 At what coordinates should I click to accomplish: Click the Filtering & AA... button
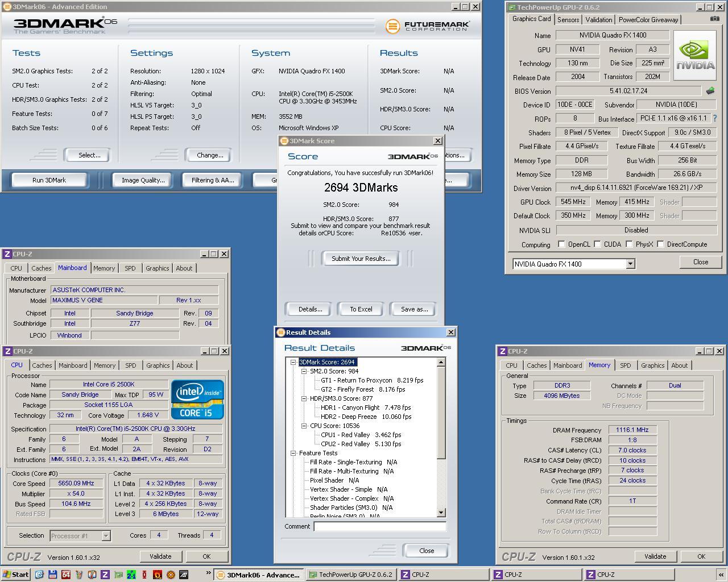[x=213, y=180]
